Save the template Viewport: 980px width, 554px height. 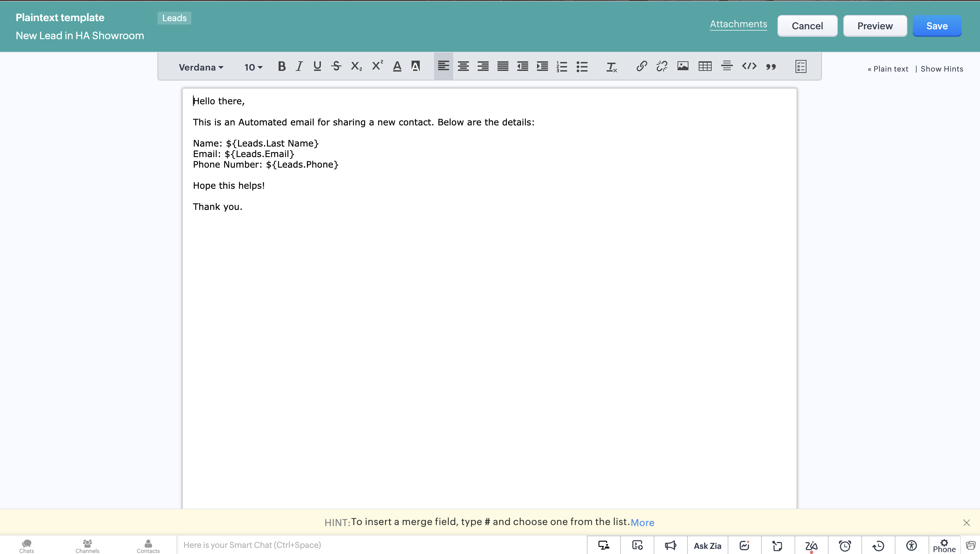coord(937,26)
